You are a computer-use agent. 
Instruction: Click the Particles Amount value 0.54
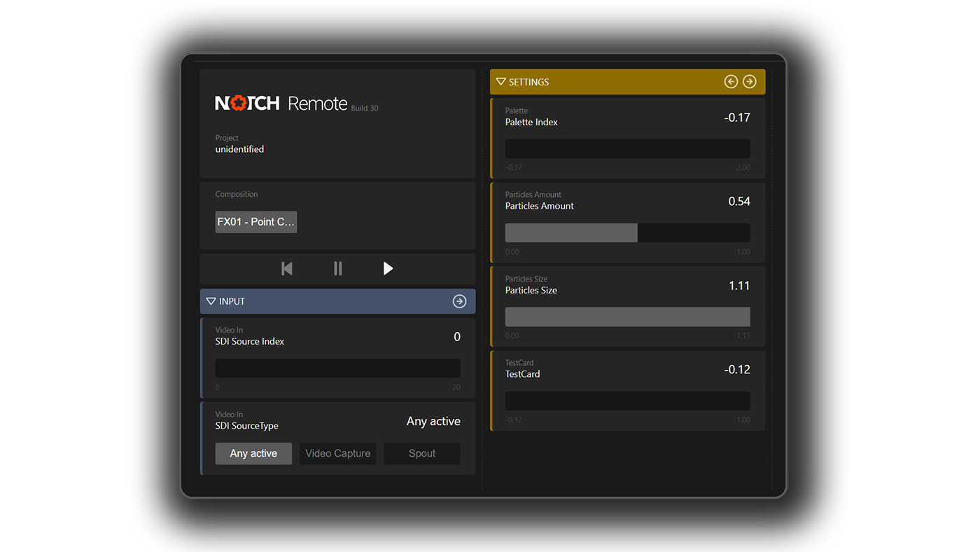click(739, 202)
